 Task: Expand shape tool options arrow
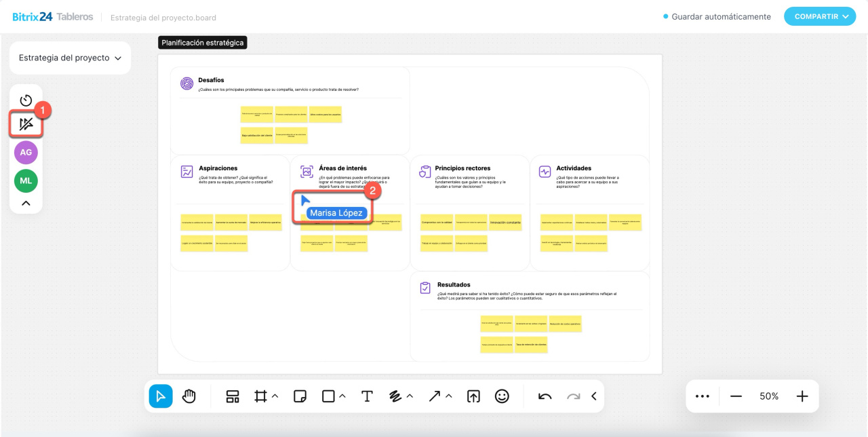tap(342, 396)
